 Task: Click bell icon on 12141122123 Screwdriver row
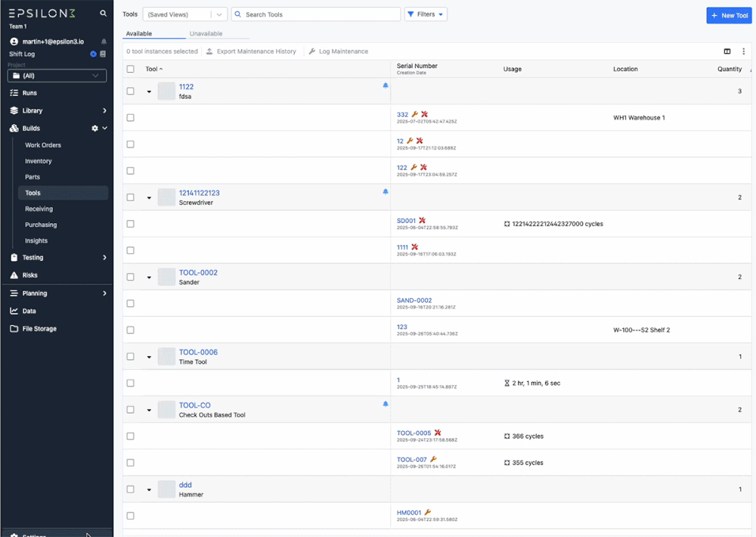[x=386, y=191]
